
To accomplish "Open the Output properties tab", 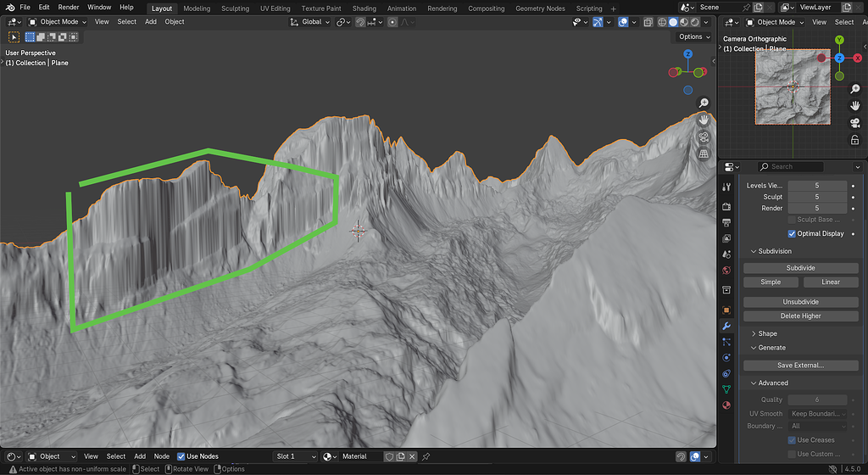I will [x=726, y=222].
